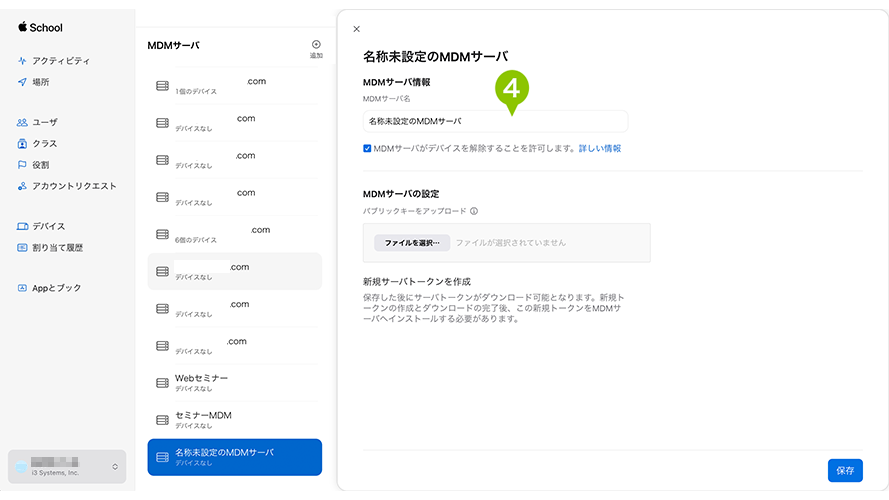Viewport: 889px width, 500px height.
Task: Click the info icon beside パブリックキーをアップロード
Action: pyautogui.click(x=474, y=211)
